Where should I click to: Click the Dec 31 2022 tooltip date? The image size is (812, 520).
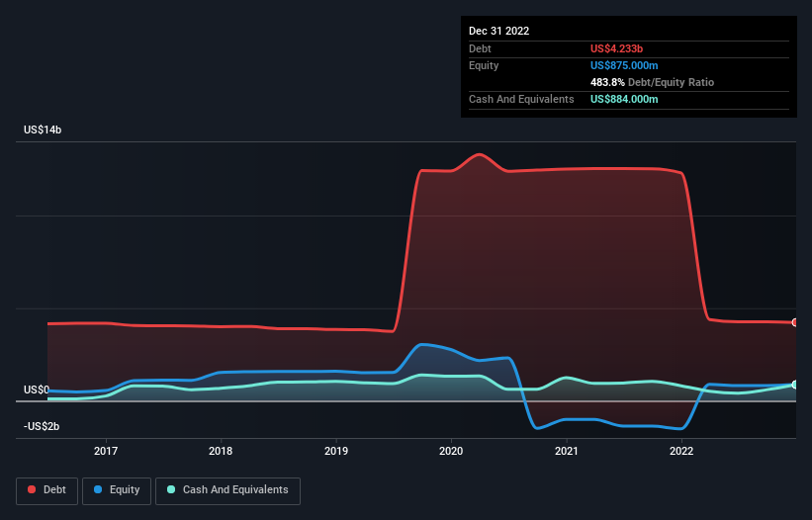coord(499,31)
